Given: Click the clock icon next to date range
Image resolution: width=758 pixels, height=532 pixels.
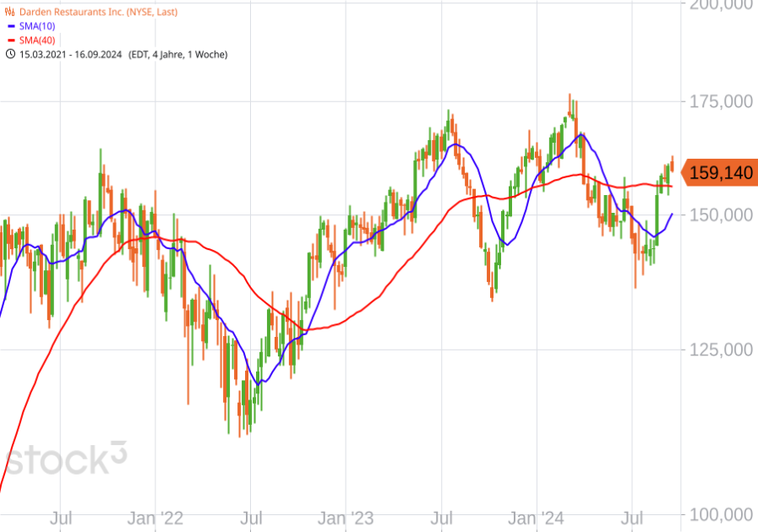Looking at the screenshot, I should (x=10, y=54).
